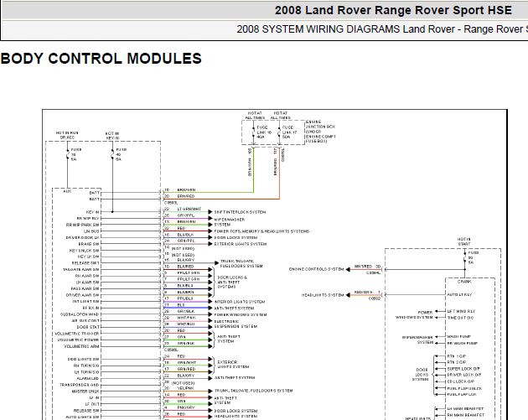Click the 'GLOBAL OPEN WIND' pin label
The width and height of the screenshot is (528, 420).
(x=80, y=314)
